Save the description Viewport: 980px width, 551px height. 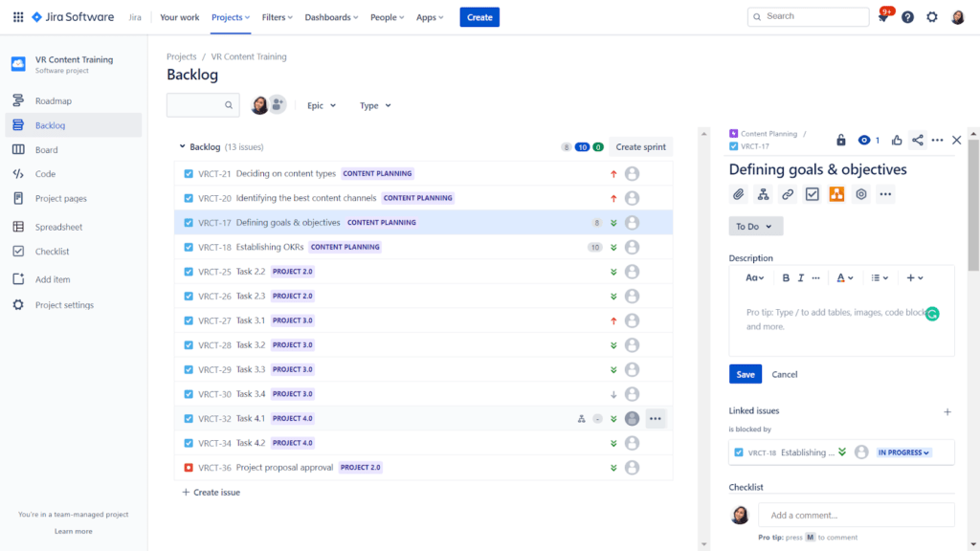(x=745, y=374)
